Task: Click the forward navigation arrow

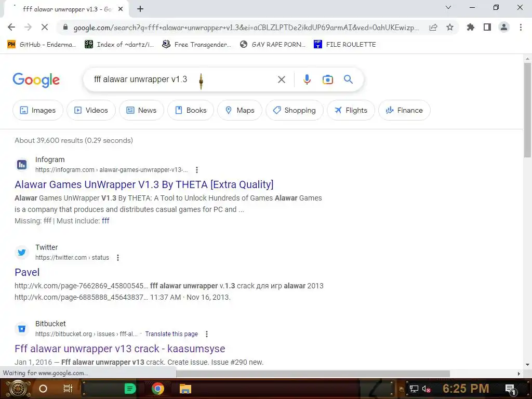Action: click(x=28, y=27)
